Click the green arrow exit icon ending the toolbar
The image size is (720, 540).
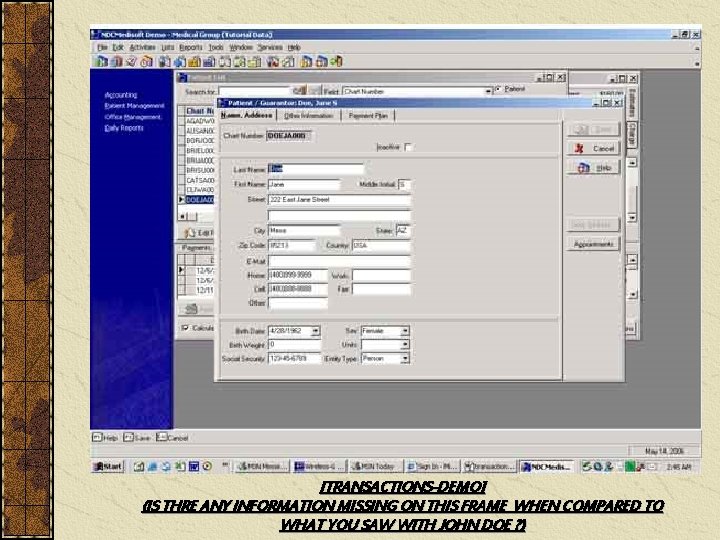tap(337, 62)
